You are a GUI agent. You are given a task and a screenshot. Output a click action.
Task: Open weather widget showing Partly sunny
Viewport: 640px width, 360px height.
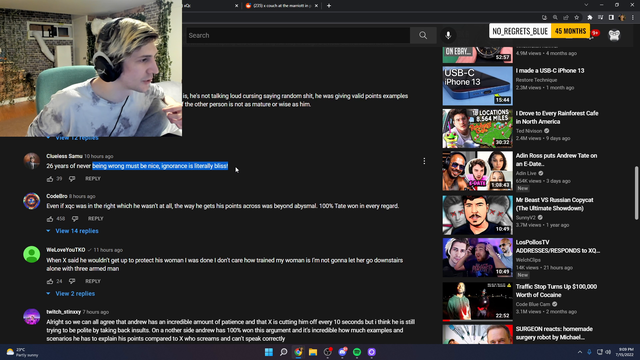point(22,352)
